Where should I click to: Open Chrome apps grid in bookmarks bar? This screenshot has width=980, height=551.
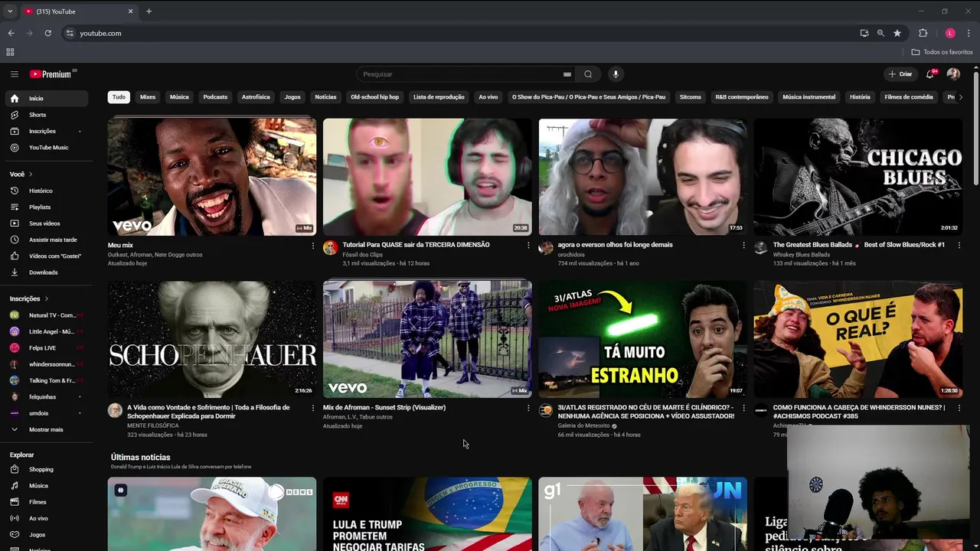click(10, 52)
